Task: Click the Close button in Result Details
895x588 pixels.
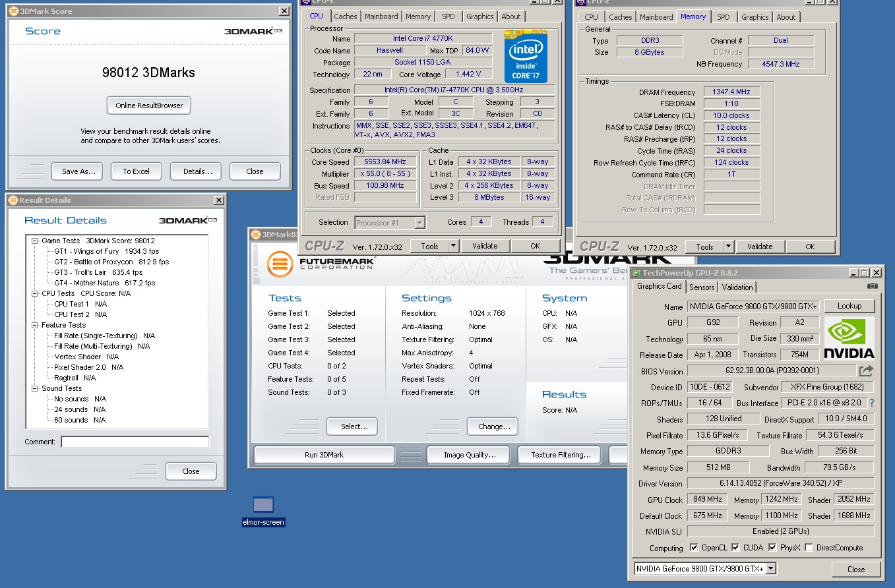Action: (x=191, y=471)
